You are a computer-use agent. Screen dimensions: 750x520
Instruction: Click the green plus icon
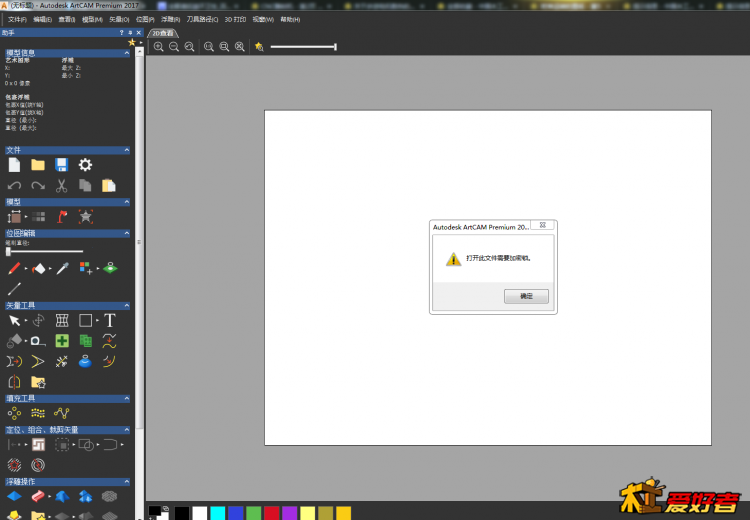click(x=62, y=341)
